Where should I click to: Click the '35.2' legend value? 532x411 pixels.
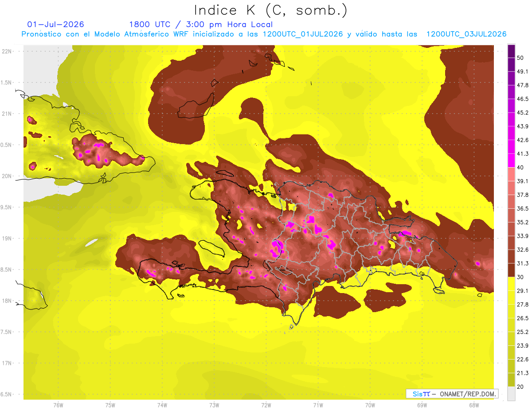point(523,222)
